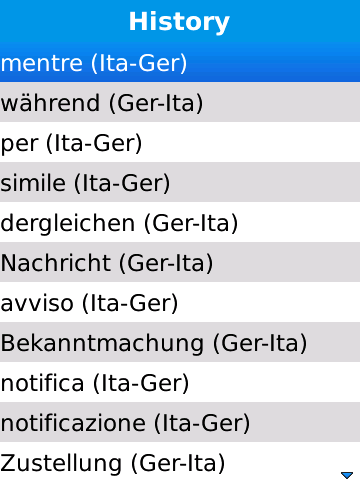
Task: Click the (Ger-Ita) tag next to Bekanntmachung
Action: click(x=260, y=343)
